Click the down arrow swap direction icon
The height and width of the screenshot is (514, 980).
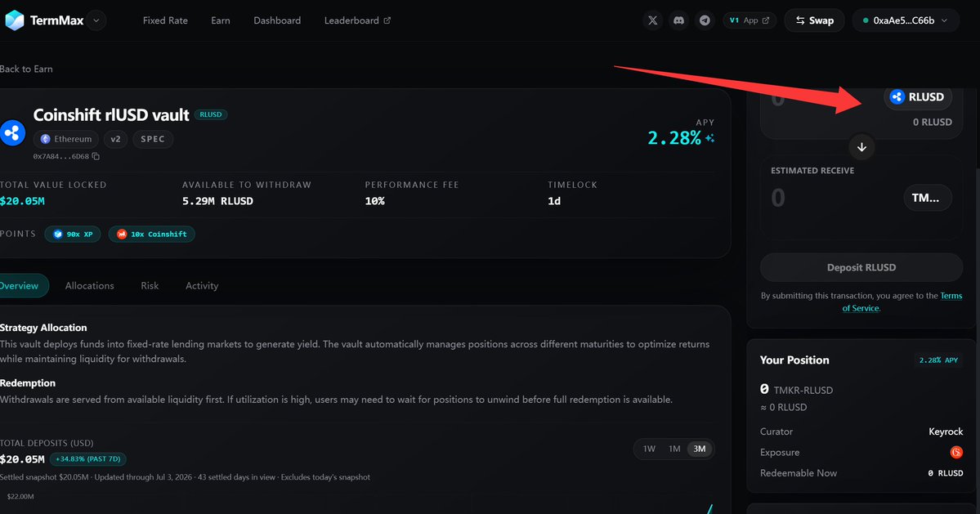click(861, 147)
